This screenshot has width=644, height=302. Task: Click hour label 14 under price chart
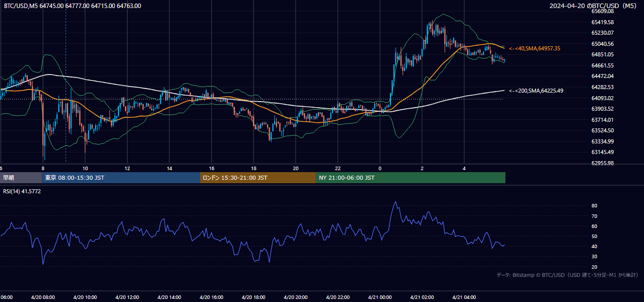tap(169, 168)
